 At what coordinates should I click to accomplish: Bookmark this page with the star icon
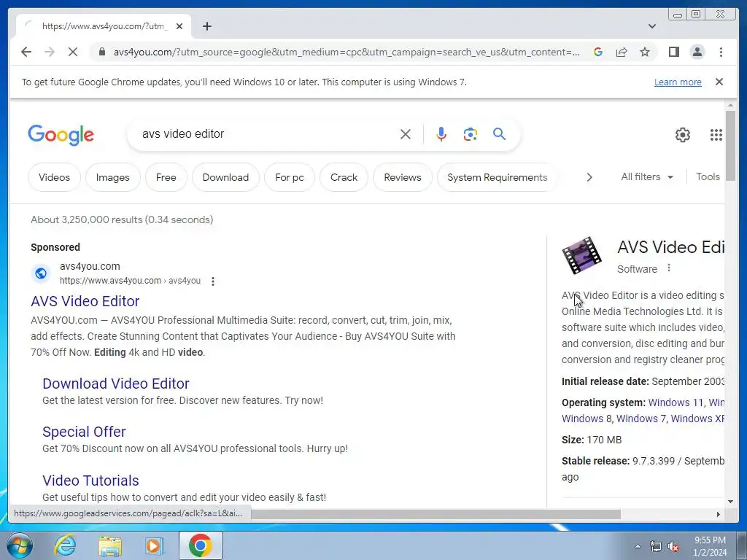(x=645, y=52)
